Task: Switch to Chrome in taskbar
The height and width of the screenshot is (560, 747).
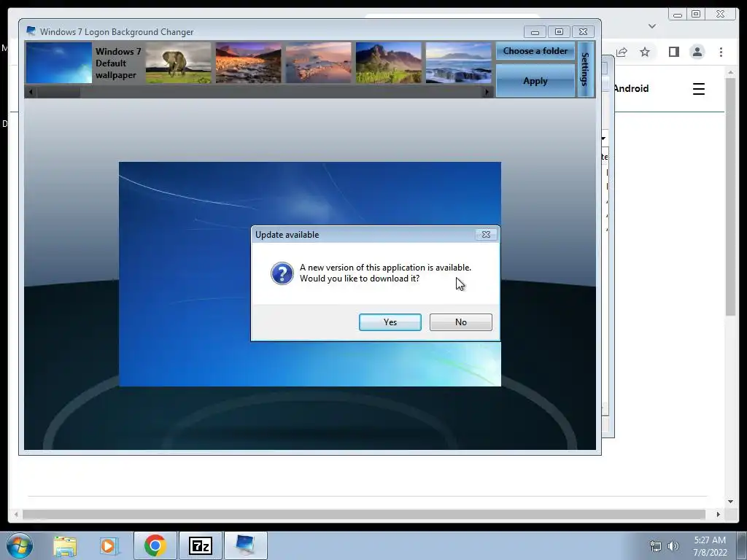Action: pyautogui.click(x=155, y=545)
